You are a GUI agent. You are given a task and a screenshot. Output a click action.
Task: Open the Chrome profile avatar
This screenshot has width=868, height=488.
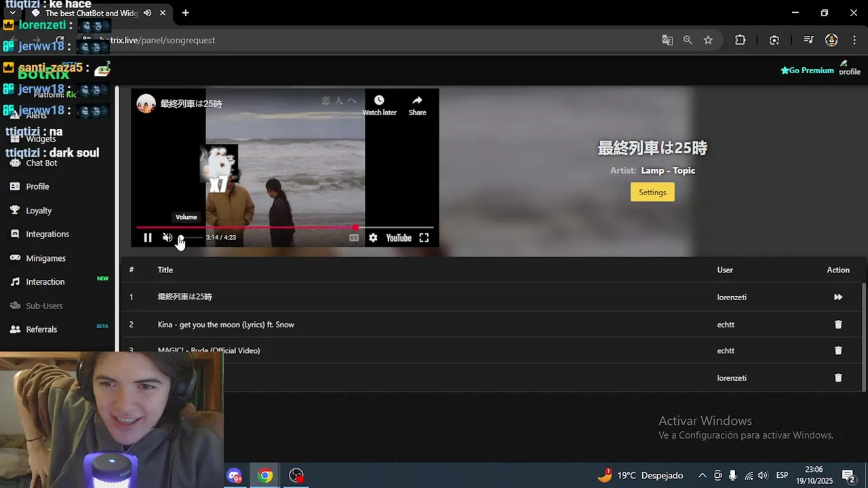(x=831, y=40)
